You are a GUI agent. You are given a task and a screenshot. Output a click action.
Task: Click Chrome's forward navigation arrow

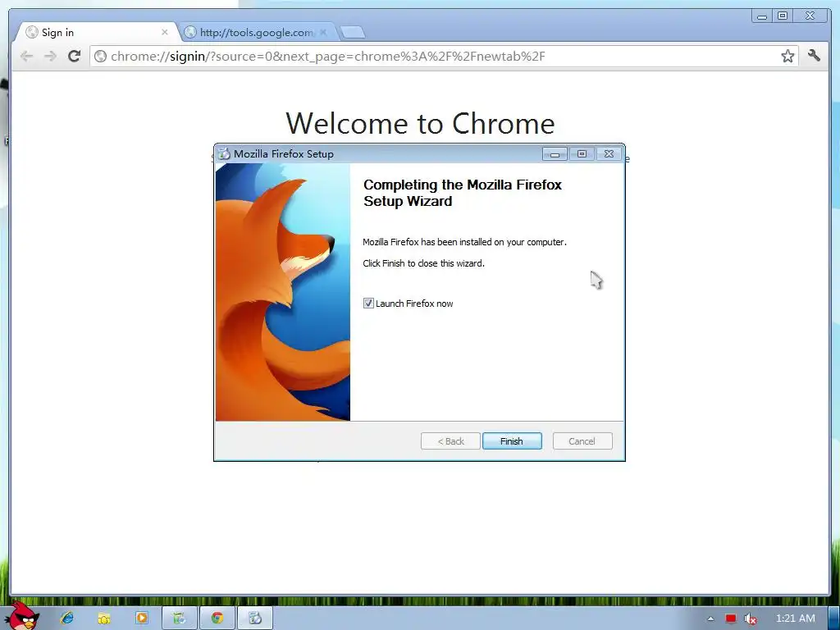point(50,57)
